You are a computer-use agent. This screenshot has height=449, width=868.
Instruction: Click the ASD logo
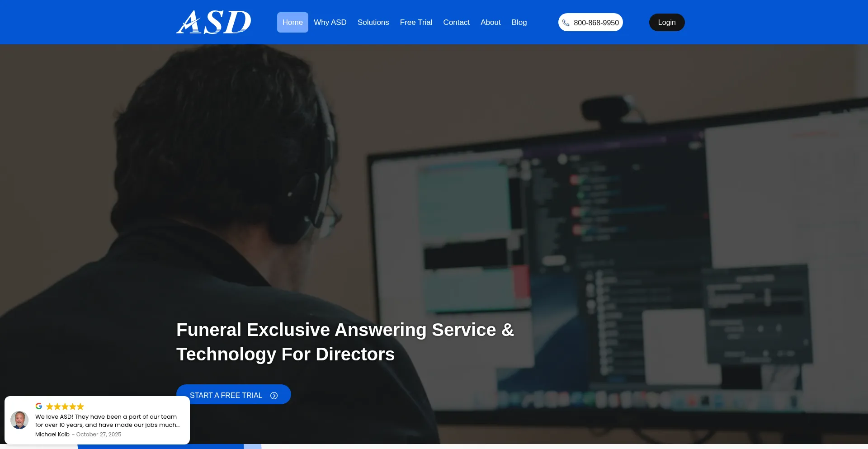pos(213,22)
